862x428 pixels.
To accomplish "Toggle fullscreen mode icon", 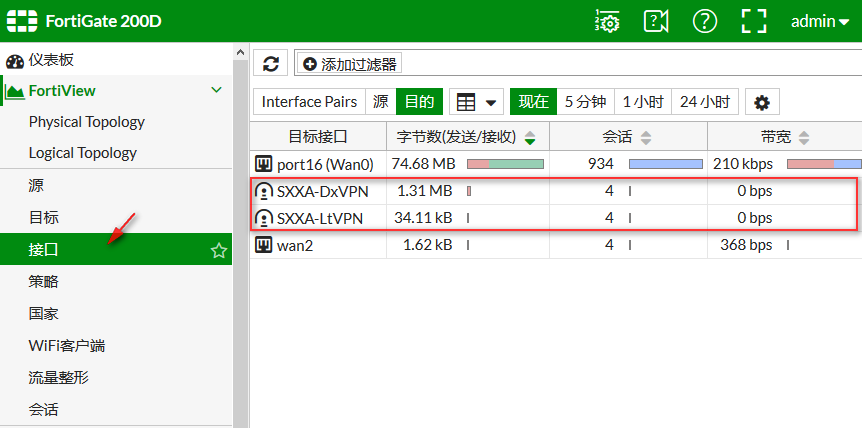I will point(754,21).
